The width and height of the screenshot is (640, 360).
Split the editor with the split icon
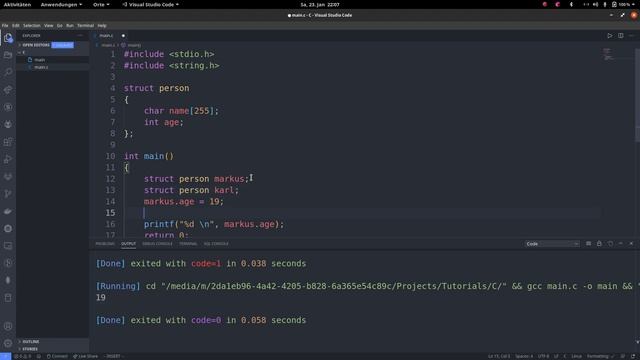[620, 36]
